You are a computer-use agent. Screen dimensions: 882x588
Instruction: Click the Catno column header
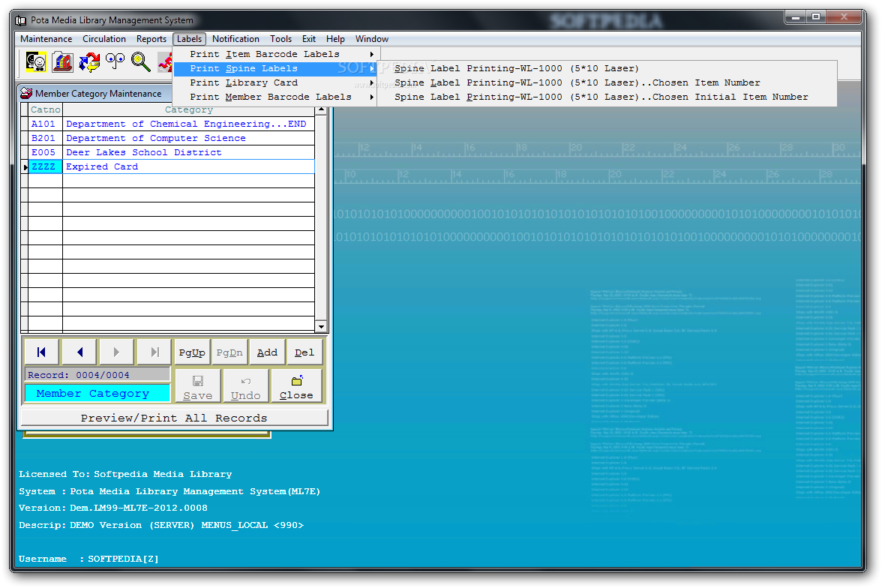(x=45, y=109)
